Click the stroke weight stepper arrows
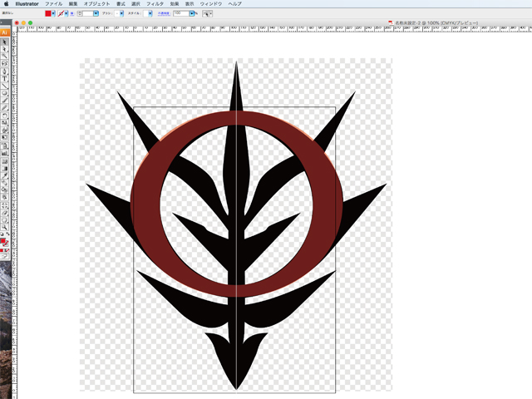The width and height of the screenshot is (532, 399). point(80,13)
